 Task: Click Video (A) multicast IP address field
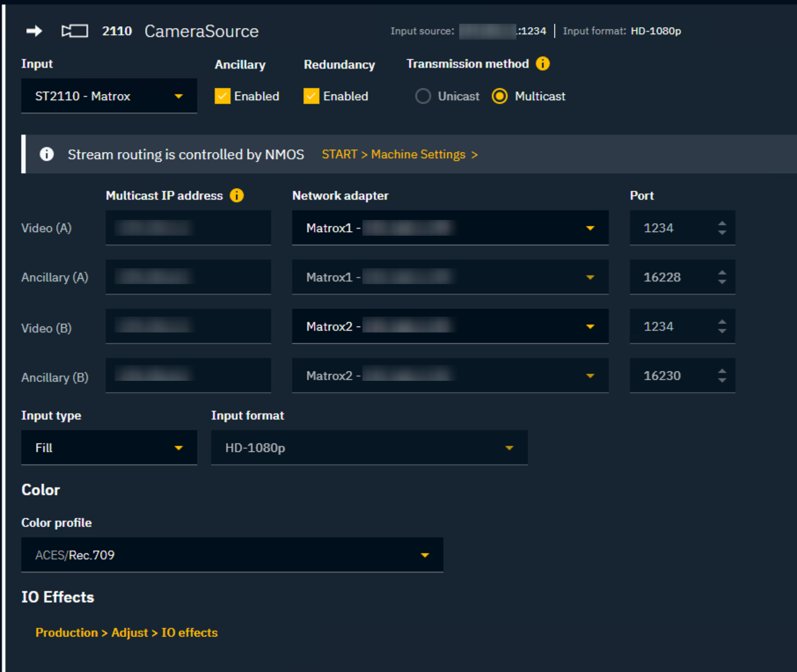(188, 228)
